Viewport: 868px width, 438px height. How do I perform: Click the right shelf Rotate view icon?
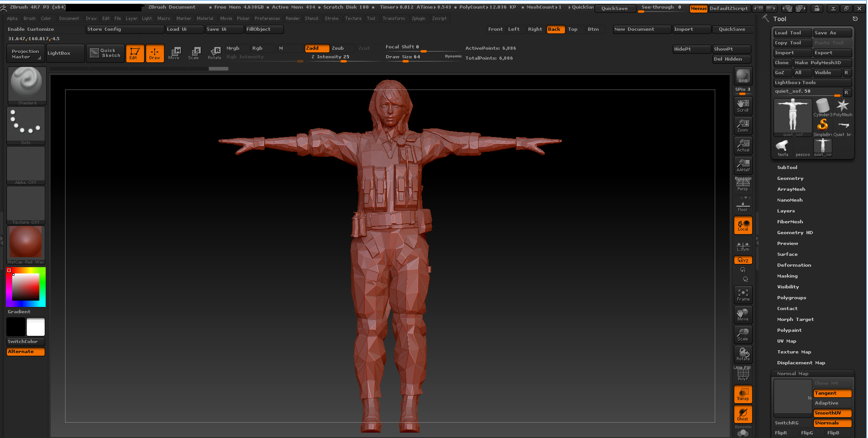(x=743, y=354)
